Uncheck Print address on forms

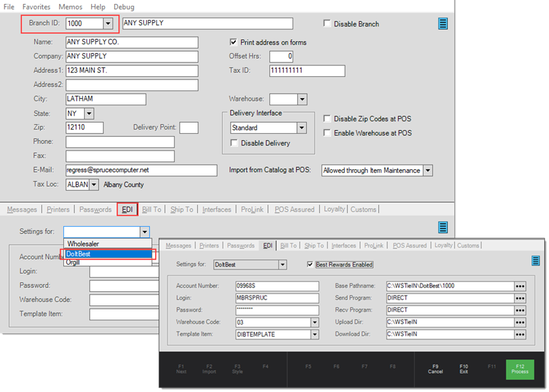[x=234, y=43]
